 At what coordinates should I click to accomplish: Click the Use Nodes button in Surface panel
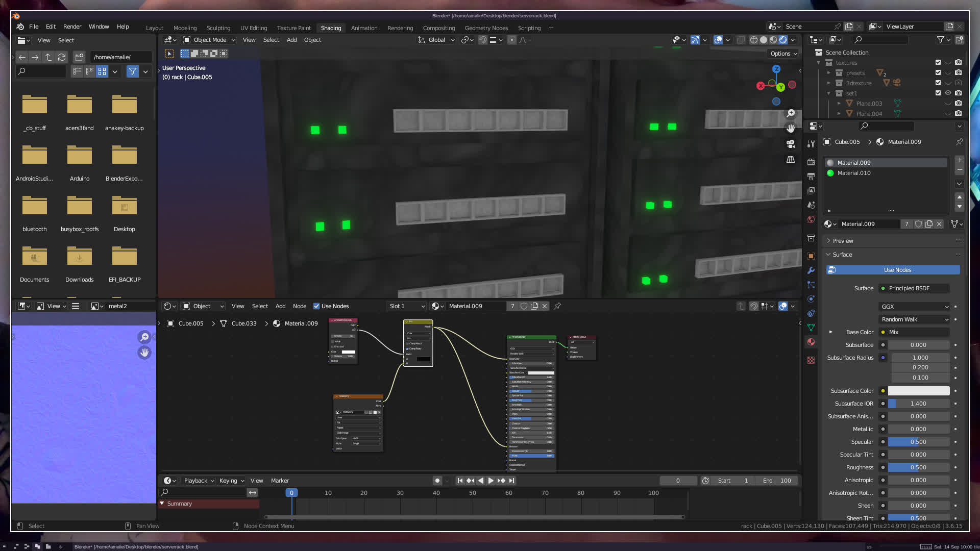point(897,270)
